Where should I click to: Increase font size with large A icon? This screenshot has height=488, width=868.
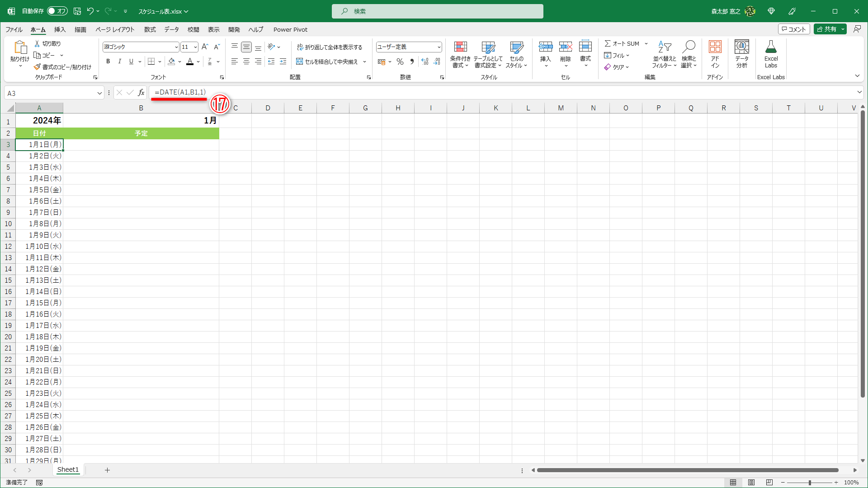coord(205,47)
